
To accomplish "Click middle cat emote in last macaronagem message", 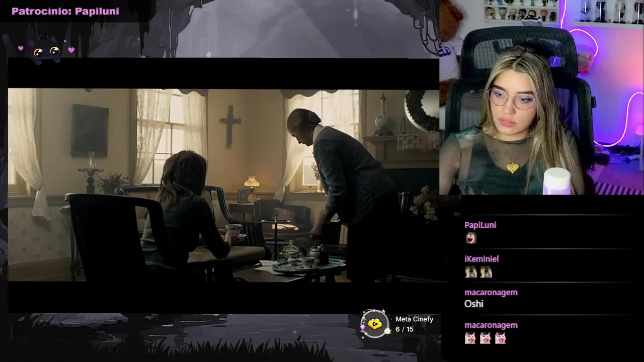I will click(x=486, y=338).
